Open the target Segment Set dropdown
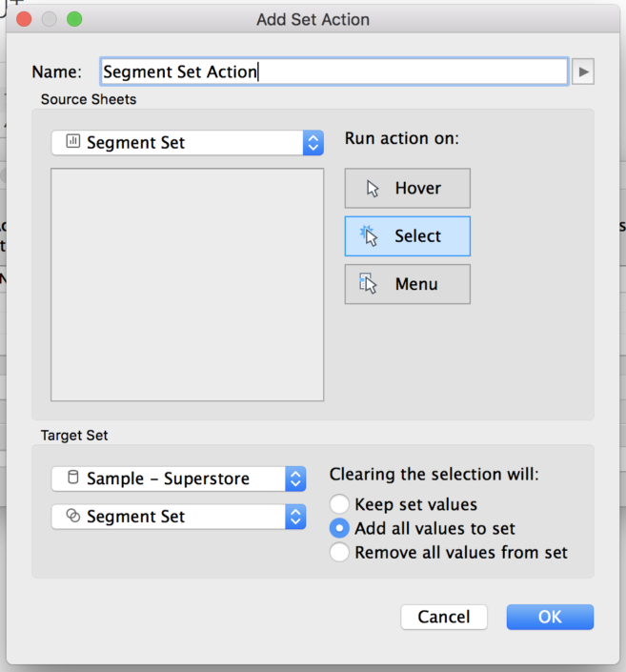 pos(295,517)
